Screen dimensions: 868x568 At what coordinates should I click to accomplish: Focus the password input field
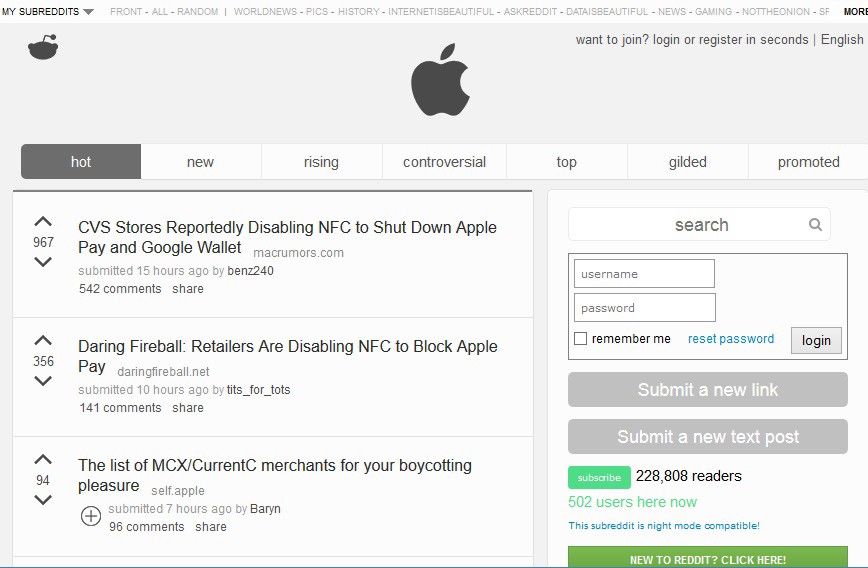pos(644,307)
